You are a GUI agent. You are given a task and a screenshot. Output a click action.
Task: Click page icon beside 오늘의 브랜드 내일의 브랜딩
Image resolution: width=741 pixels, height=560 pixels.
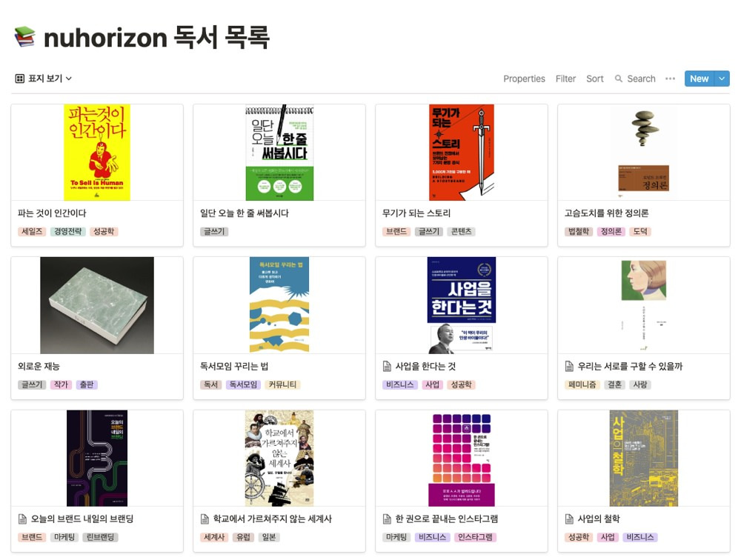pyautogui.click(x=22, y=519)
